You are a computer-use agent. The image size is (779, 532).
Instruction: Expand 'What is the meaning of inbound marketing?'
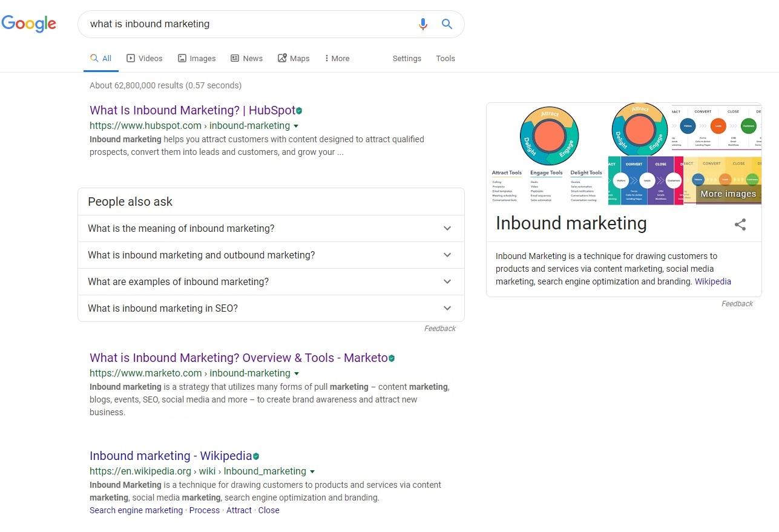pyautogui.click(x=271, y=229)
